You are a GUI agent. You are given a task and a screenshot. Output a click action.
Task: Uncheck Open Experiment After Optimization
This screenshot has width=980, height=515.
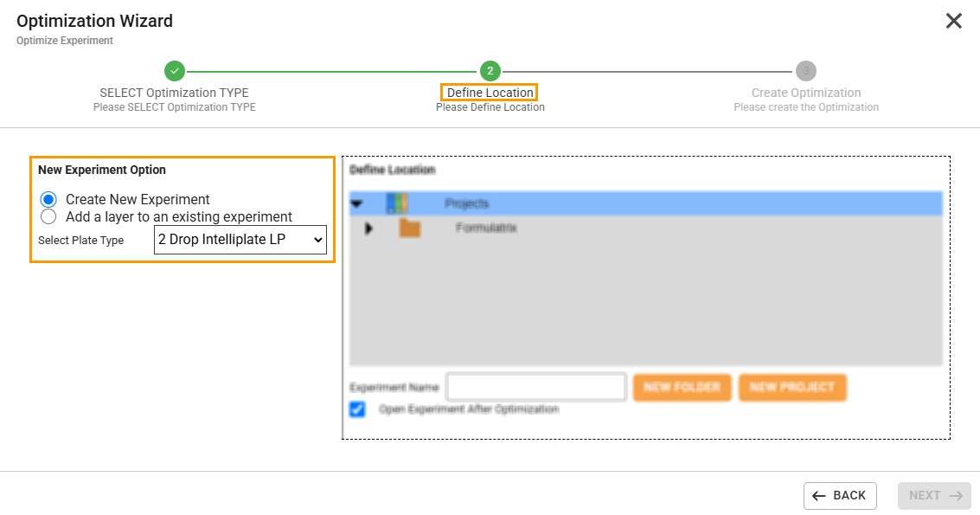356,409
